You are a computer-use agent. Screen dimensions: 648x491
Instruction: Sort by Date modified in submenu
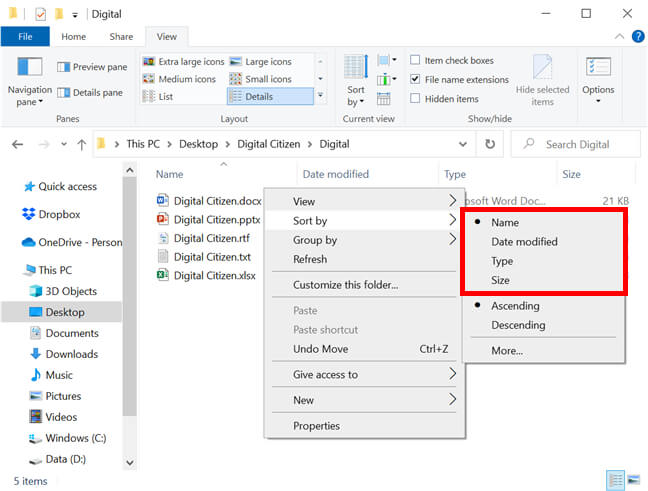(543, 242)
